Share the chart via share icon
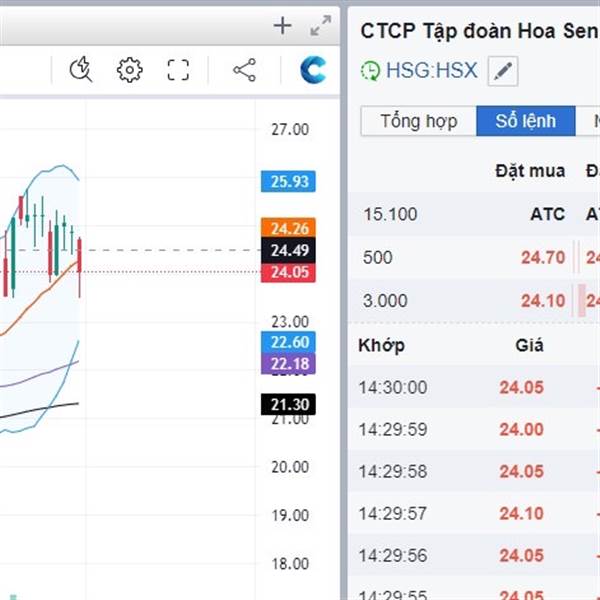This screenshot has height=600, width=600. [x=245, y=70]
